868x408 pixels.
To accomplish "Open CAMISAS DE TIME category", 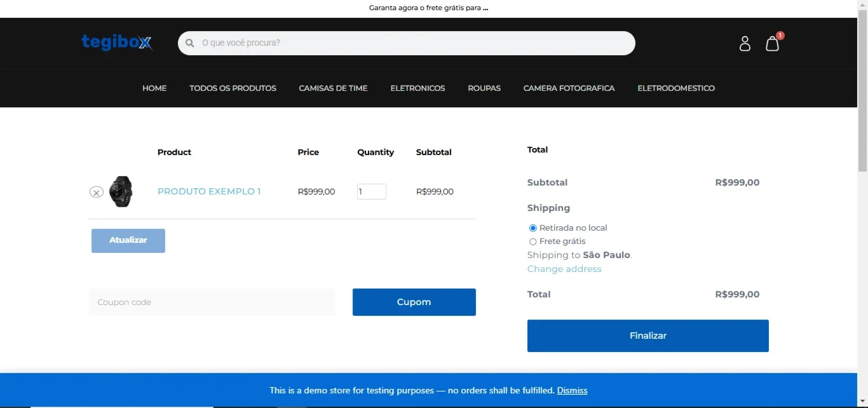I will coord(333,88).
